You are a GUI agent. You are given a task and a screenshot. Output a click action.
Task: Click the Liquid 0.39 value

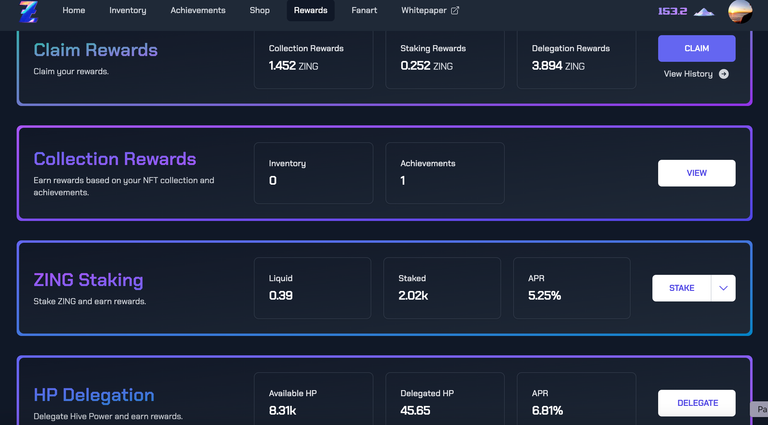(x=281, y=296)
